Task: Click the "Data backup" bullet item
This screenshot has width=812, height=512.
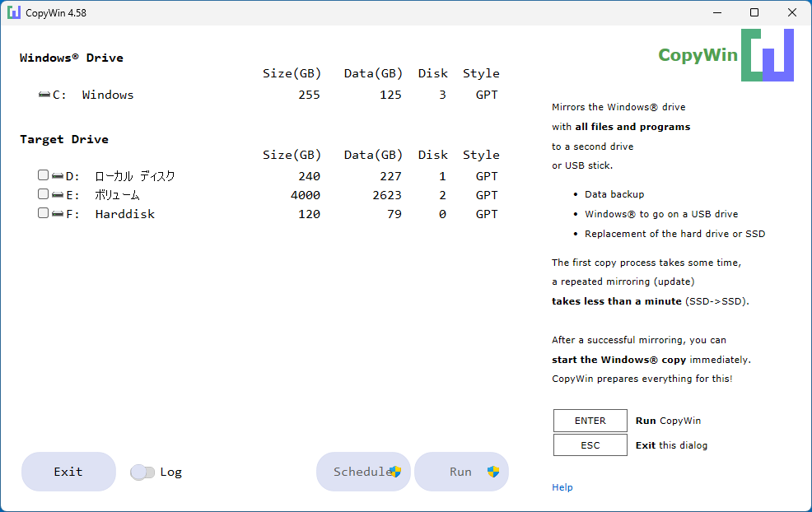Action: 614,194
